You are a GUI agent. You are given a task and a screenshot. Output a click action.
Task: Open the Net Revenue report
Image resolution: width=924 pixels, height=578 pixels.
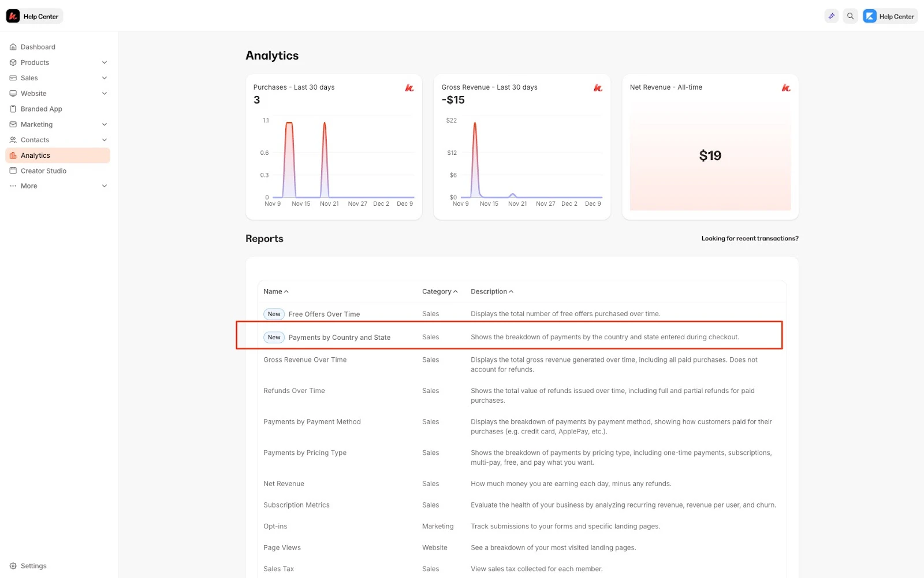(x=284, y=484)
